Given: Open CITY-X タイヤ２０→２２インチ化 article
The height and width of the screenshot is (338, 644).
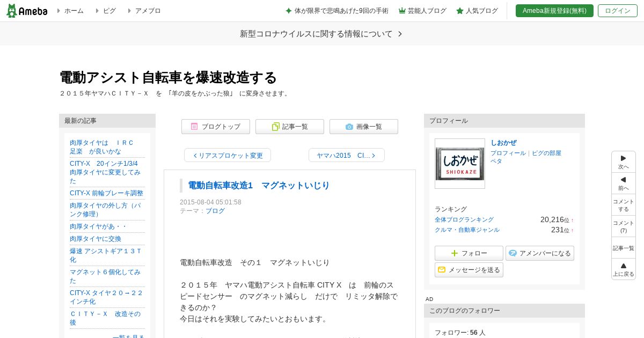Looking at the screenshot, I should pyautogui.click(x=106, y=297).
